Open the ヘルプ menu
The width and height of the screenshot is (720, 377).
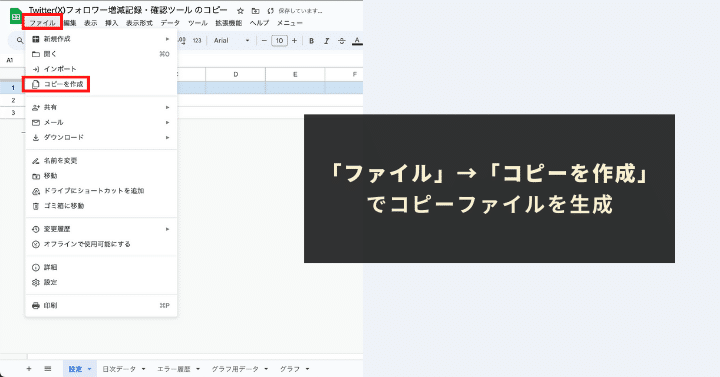[259, 23]
